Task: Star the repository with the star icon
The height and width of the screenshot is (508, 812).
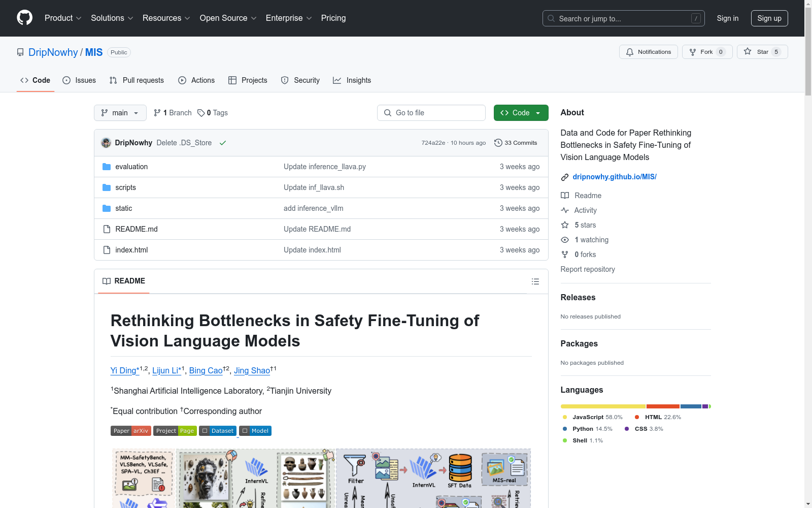Action: (748, 51)
